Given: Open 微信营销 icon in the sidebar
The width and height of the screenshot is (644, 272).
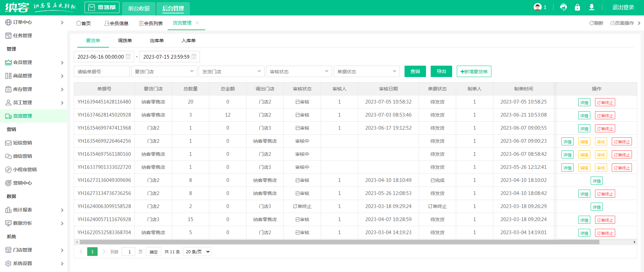Looking at the screenshot, I should click(8, 156).
